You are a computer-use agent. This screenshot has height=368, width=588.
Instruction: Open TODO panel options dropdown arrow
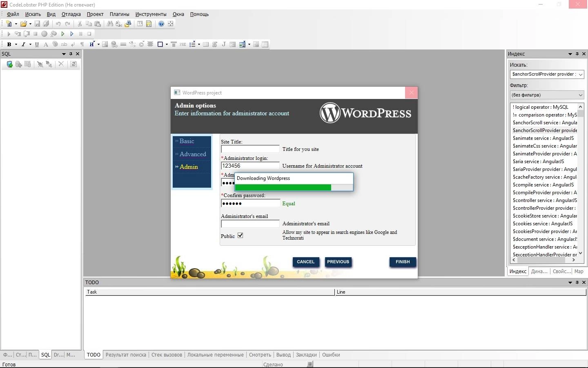point(570,283)
